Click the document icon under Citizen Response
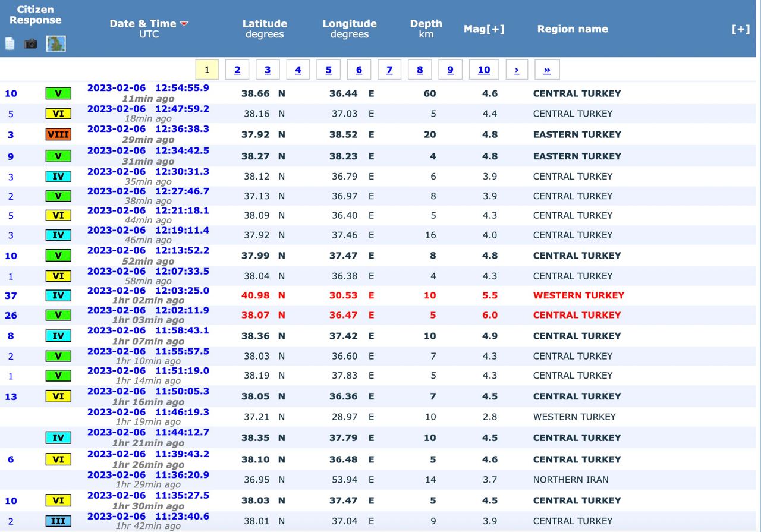 [10, 43]
